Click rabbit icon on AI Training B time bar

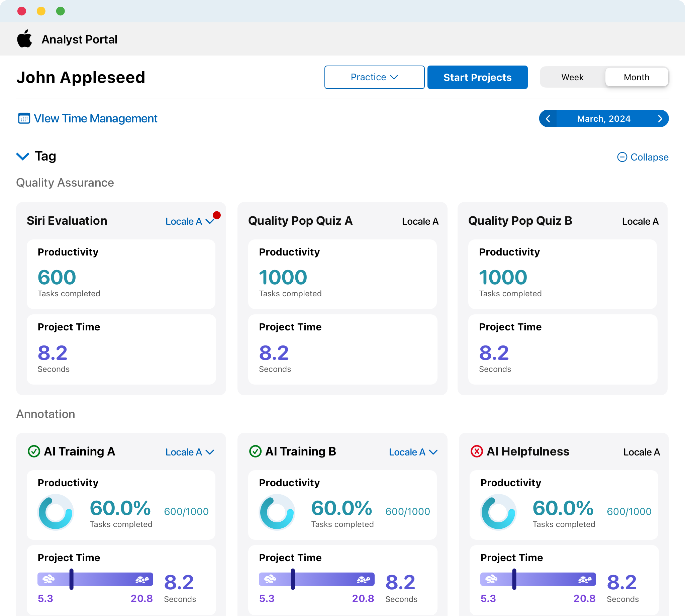tap(270, 579)
